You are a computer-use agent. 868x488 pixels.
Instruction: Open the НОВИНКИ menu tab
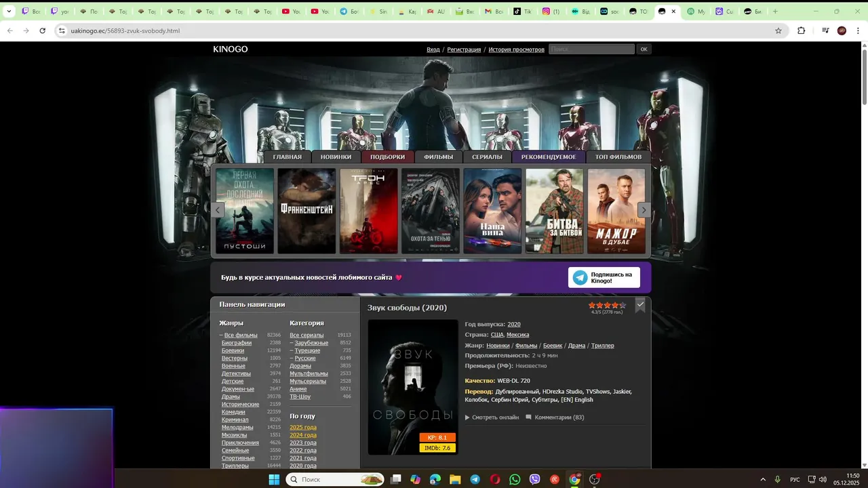336,157
